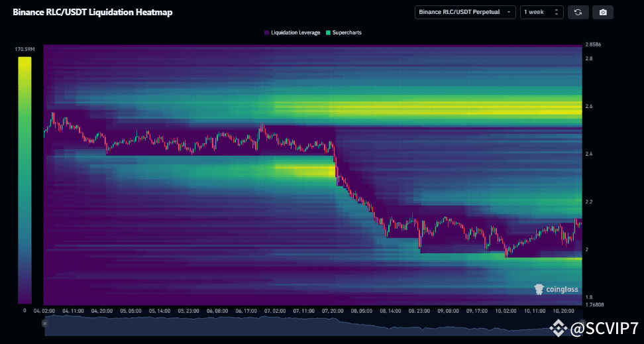Click the camera screenshot icon
The image size is (644, 344).
(603, 12)
